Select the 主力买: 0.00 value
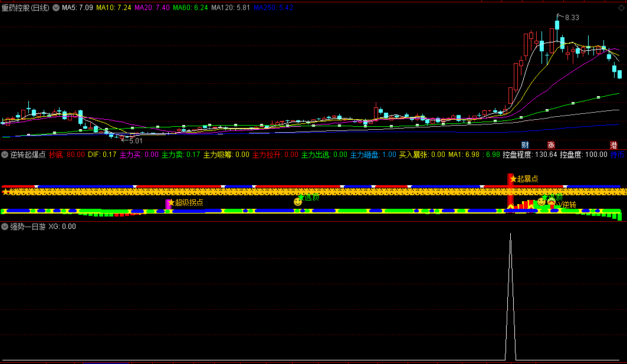Screen dimensions: 627x364 [139, 155]
